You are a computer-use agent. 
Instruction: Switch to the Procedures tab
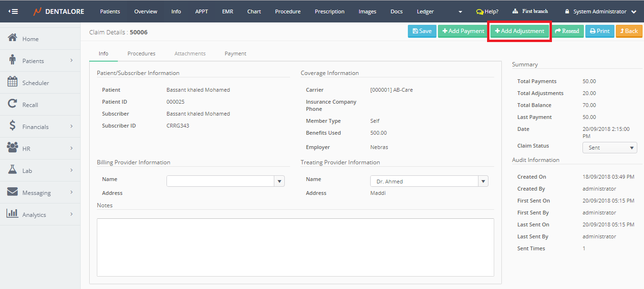pyautogui.click(x=141, y=54)
